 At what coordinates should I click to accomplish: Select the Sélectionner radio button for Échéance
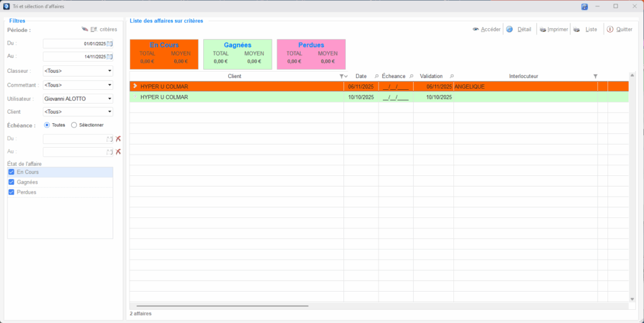click(74, 125)
